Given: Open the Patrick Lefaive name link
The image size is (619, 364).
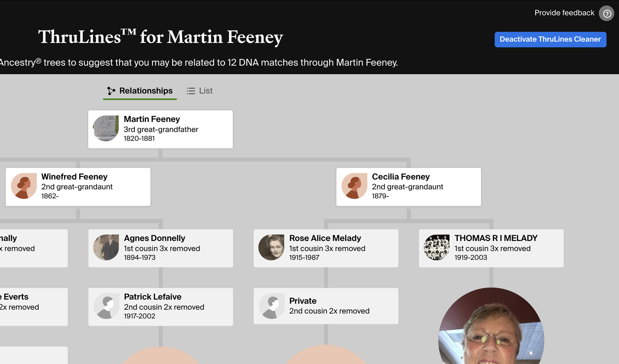Looking at the screenshot, I should coord(153,297).
